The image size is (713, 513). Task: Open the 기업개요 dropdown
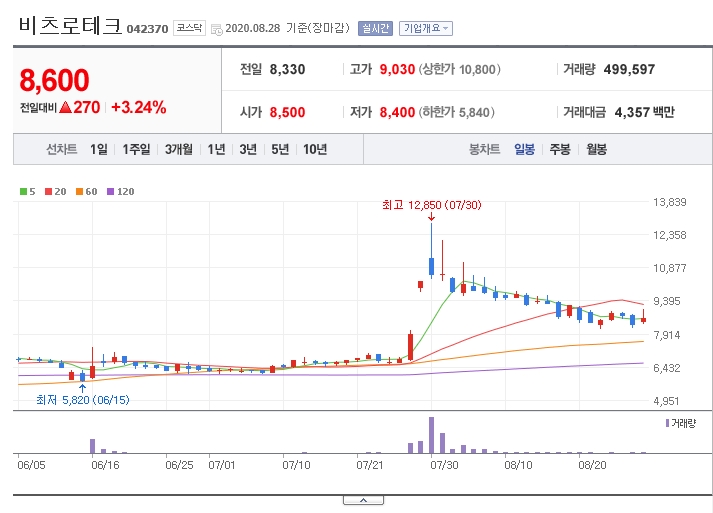coord(426,28)
